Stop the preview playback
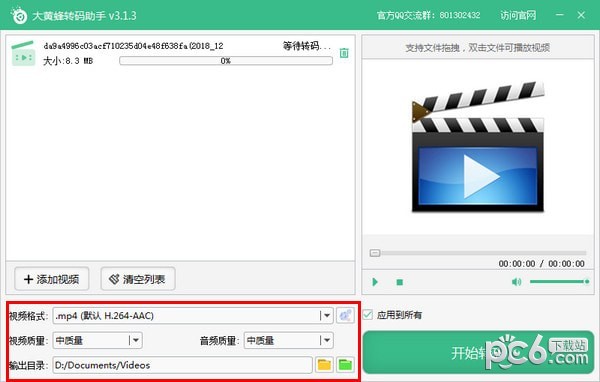The height and width of the screenshot is (382, 600). point(399,282)
